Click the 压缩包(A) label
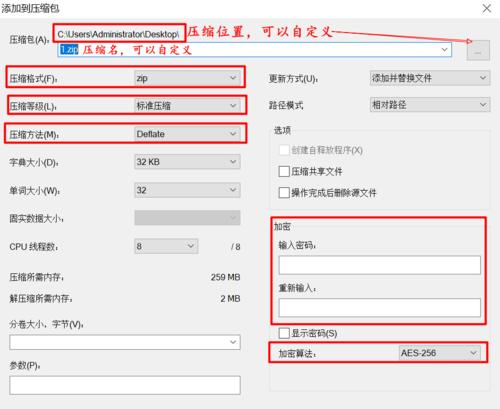500x409 pixels. pyautogui.click(x=29, y=40)
